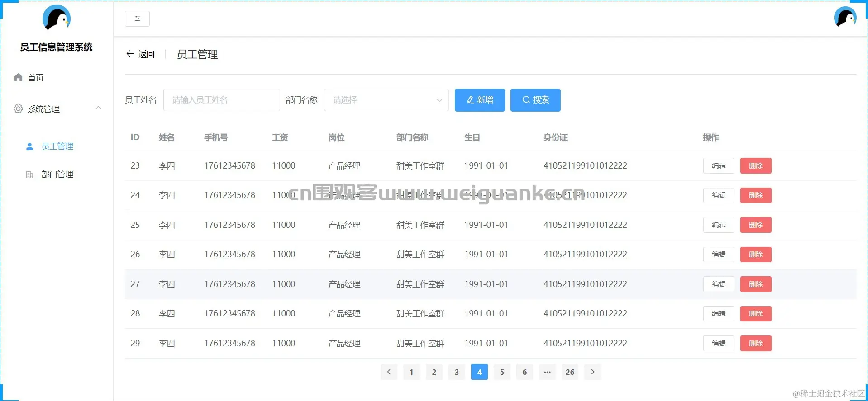Viewport: 868px width, 401px height.
Task: Click the gear icon beside 系统管理
Action: [x=18, y=109]
